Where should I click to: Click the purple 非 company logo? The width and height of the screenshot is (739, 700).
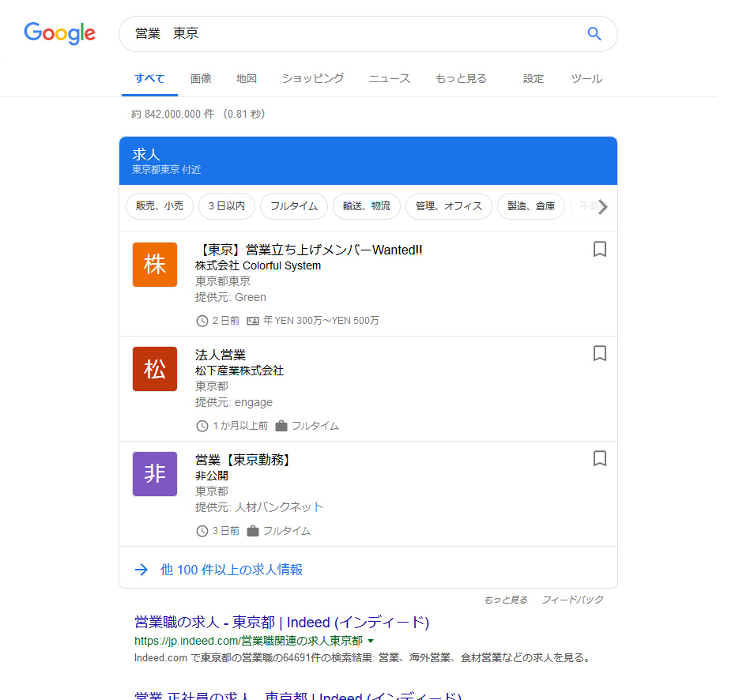coord(155,474)
